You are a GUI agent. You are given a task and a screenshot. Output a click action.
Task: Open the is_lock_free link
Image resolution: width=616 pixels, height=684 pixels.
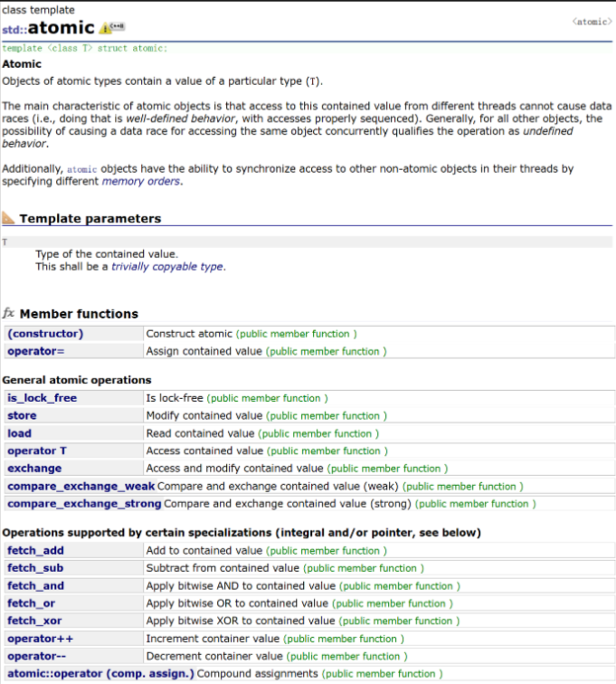tap(42, 398)
